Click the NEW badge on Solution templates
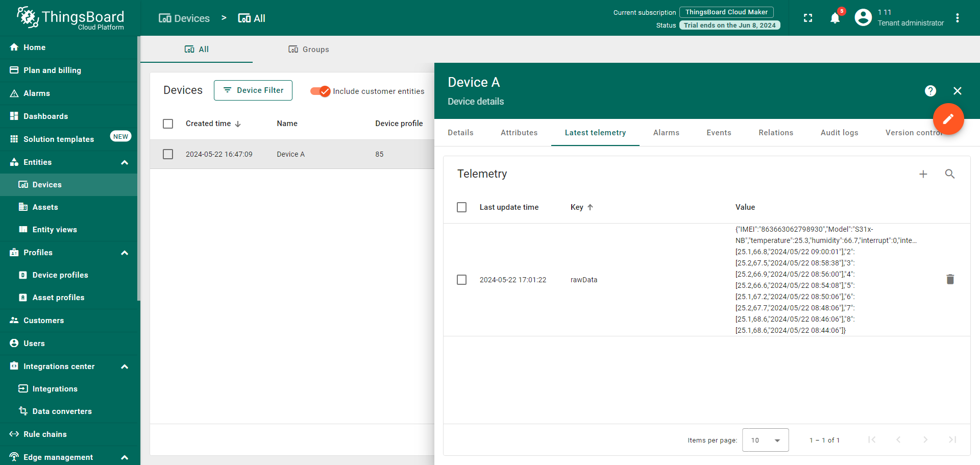Screen dimensions: 980x465 click(121, 136)
